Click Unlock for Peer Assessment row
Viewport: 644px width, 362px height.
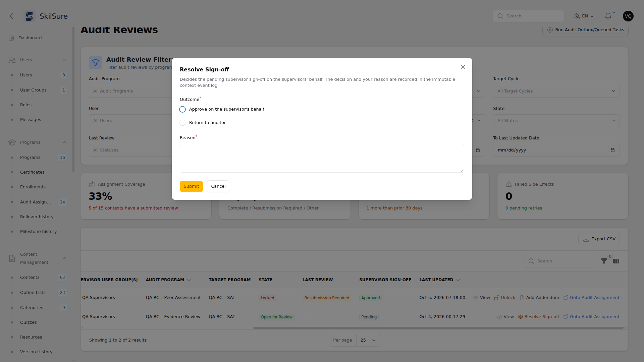pyautogui.click(x=504, y=298)
